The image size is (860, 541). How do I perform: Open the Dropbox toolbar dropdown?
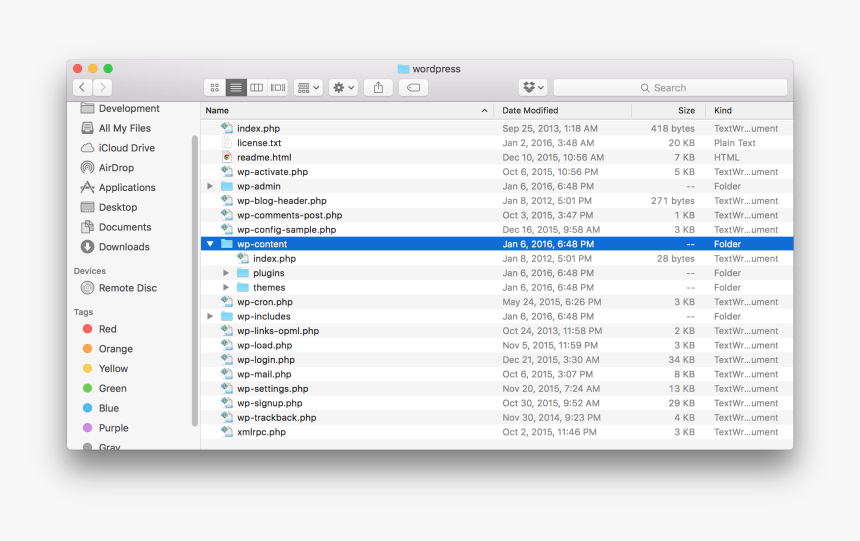pyautogui.click(x=533, y=87)
